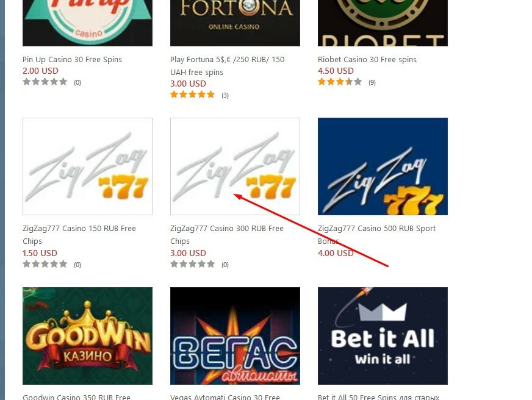This screenshot has height=400, width=532.
Task: Click ZigZag777 300 RUB grey star rating
Action: click(x=192, y=264)
